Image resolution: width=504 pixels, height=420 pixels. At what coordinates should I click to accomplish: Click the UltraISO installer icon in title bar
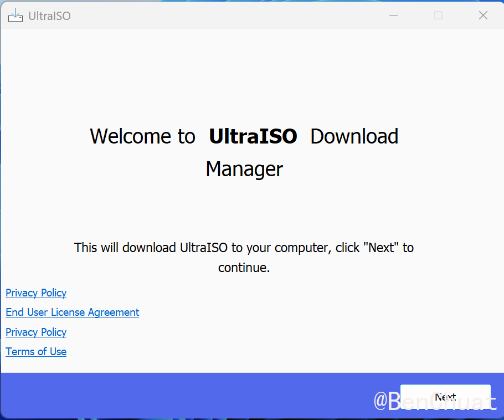16,16
